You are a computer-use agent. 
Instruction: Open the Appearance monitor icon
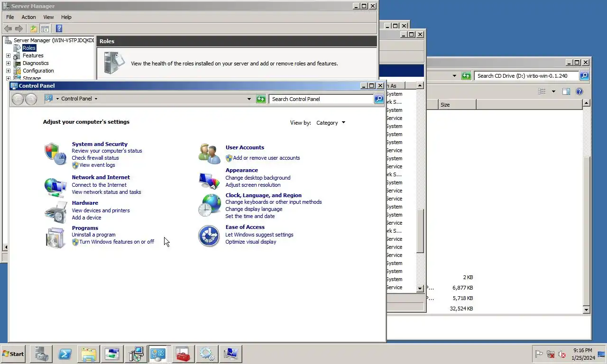[209, 181]
